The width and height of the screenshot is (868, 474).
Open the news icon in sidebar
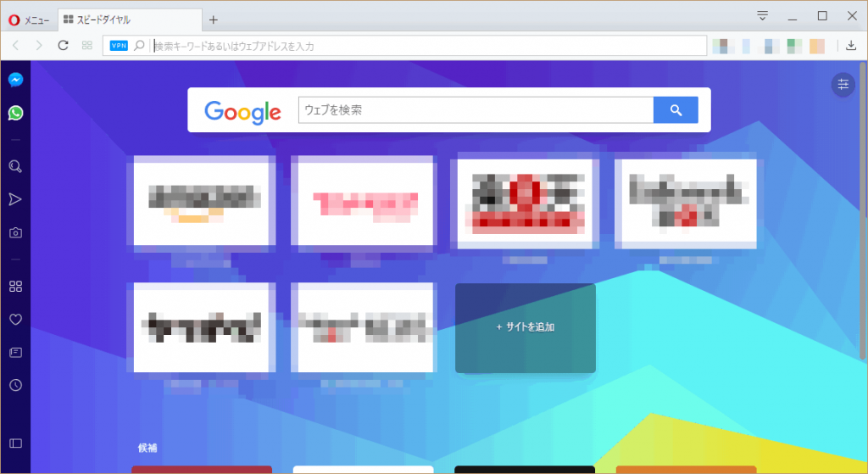click(x=15, y=352)
